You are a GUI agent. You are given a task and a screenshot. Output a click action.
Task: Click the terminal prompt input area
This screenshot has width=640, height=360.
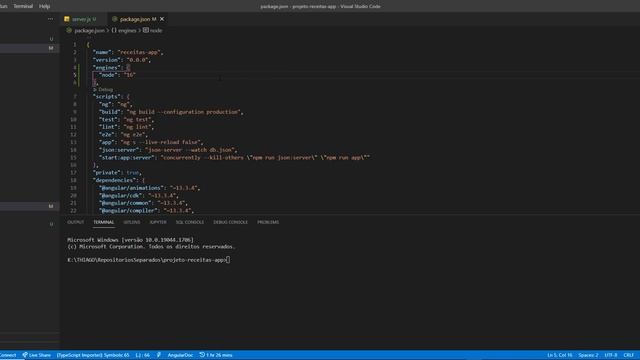coord(228,260)
